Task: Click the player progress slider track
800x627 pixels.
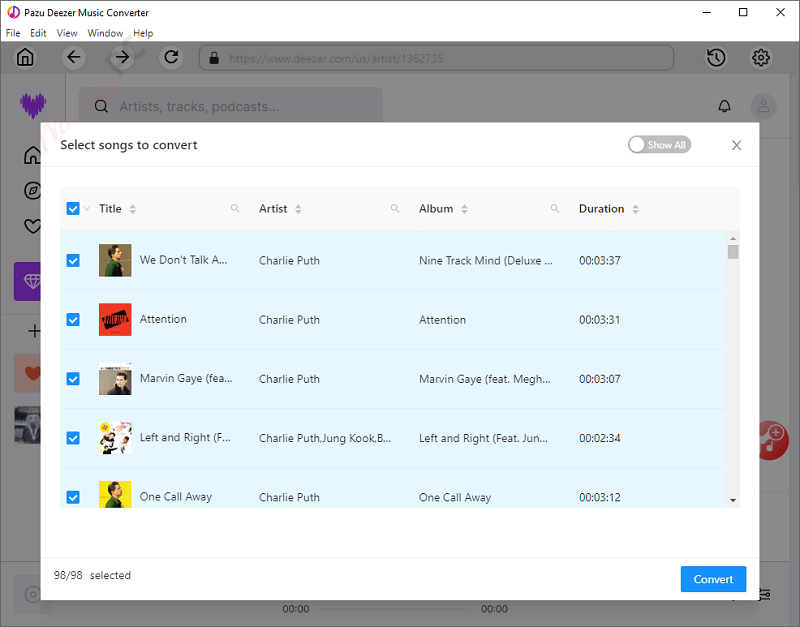Action: pyautogui.click(x=395, y=609)
